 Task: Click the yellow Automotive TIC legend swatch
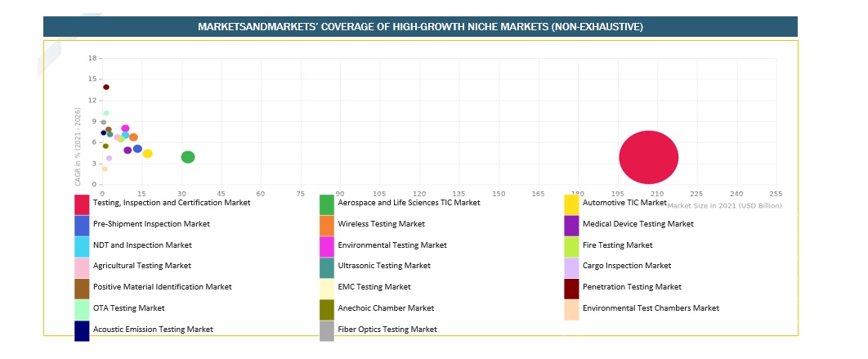coord(571,204)
